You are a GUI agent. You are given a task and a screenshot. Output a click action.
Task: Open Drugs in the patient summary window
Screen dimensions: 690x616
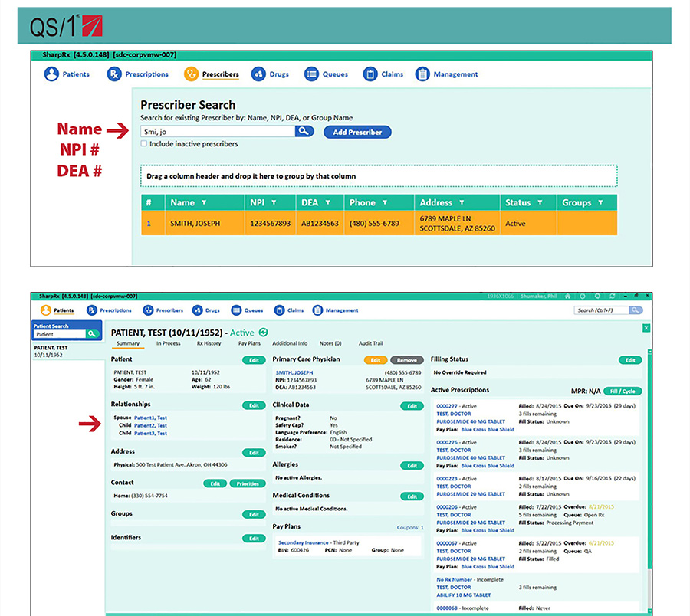(206, 310)
